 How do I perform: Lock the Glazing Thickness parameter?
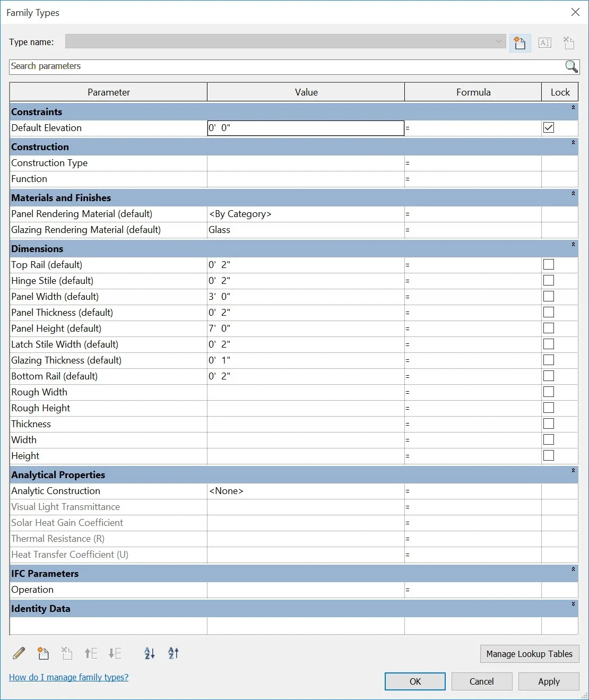pyautogui.click(x=549, y=360)
